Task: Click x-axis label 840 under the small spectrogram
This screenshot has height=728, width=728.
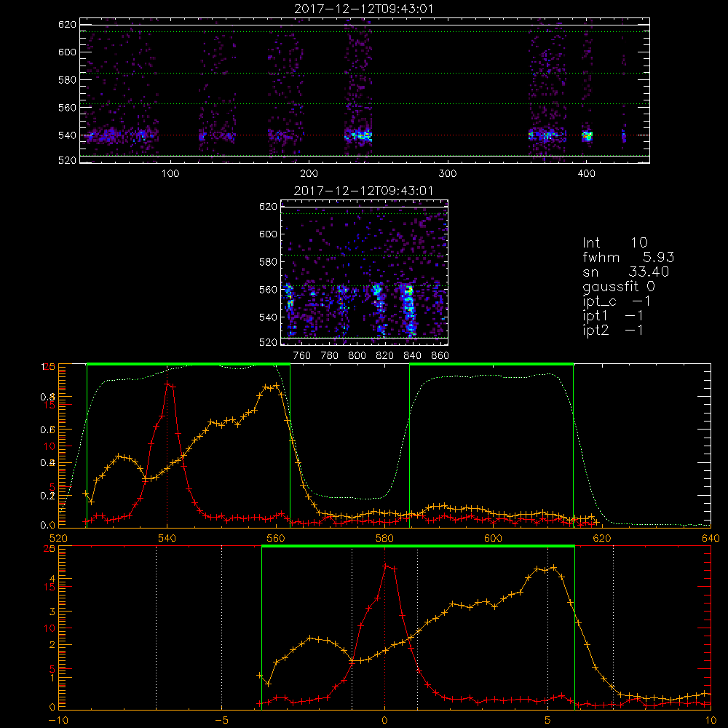Action: click(x=412, y=356)
